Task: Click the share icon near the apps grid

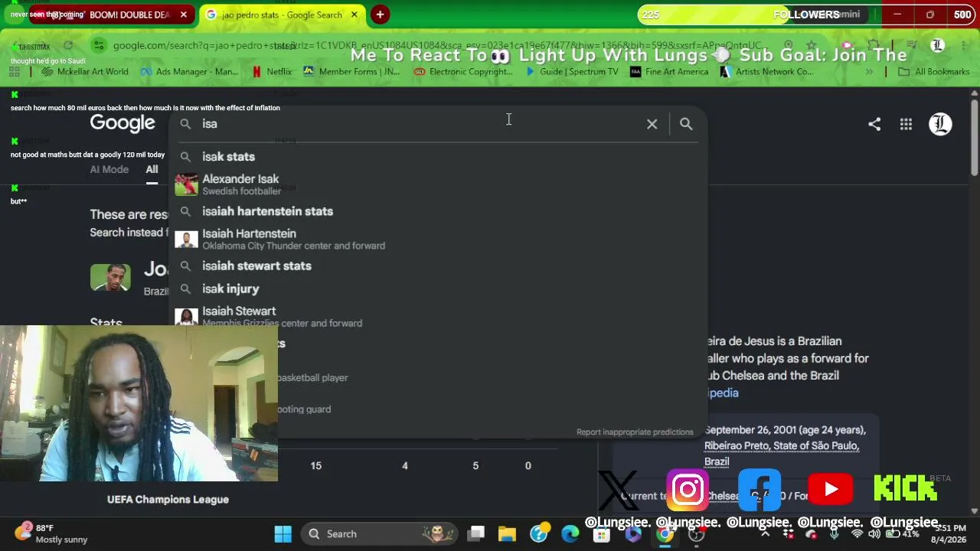Action: 874,124
